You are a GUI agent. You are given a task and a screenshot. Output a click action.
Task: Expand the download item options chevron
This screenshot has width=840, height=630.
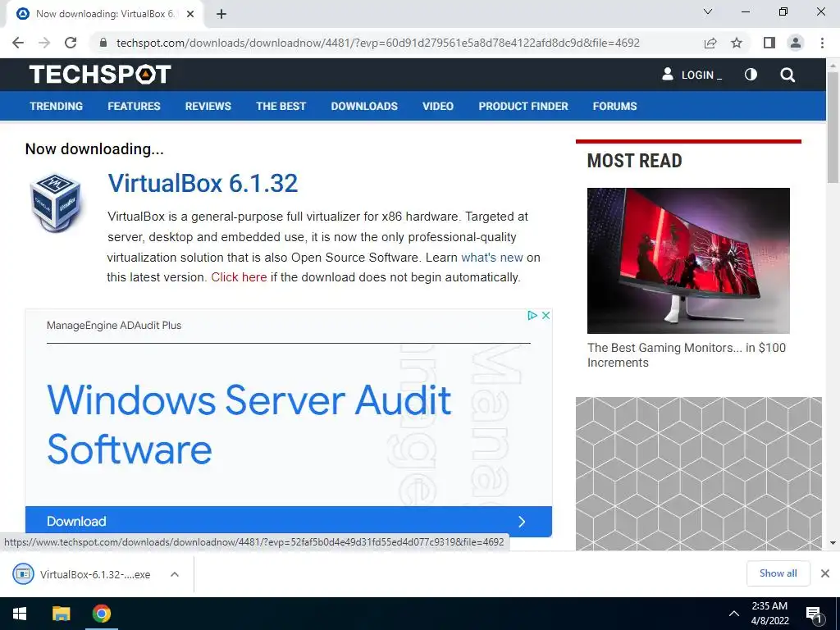(175, 574)
